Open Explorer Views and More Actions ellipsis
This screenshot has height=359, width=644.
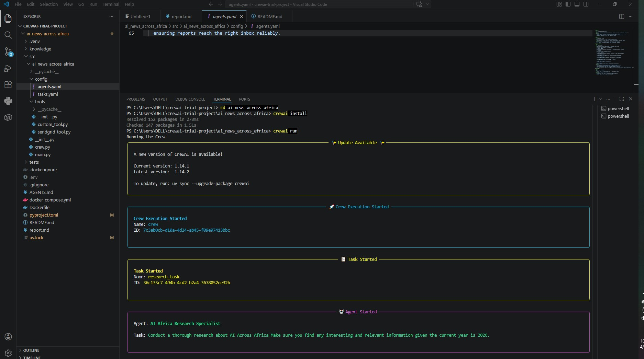point(111,16)
